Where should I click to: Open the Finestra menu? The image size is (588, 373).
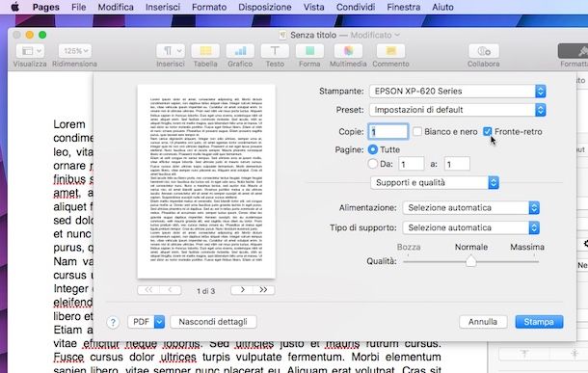[404, 7]
